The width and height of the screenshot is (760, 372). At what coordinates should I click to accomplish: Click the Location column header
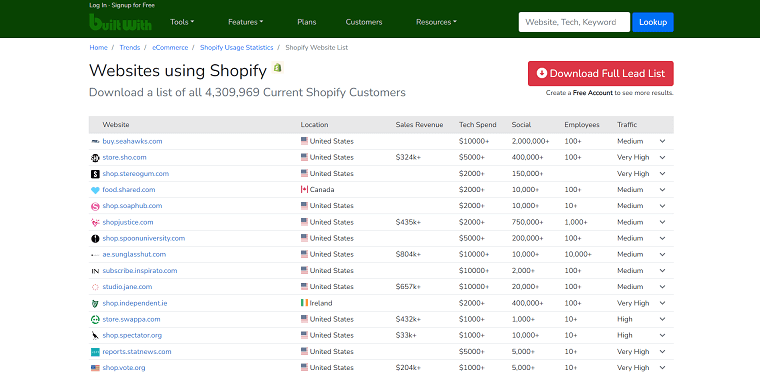(314, 125)
